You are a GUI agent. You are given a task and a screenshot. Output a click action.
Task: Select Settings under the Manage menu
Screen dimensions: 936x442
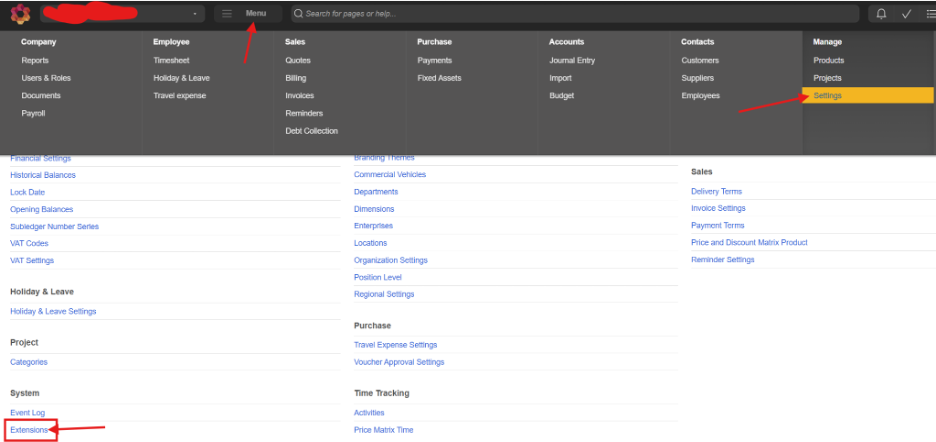(828, 96)
